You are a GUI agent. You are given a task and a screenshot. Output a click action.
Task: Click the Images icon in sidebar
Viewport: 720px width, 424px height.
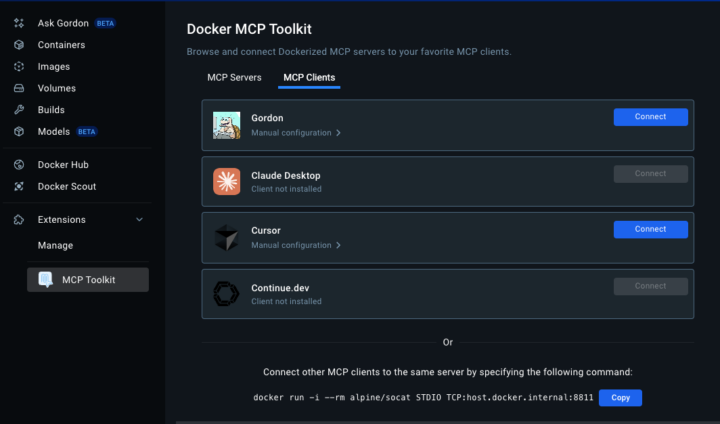19,67
